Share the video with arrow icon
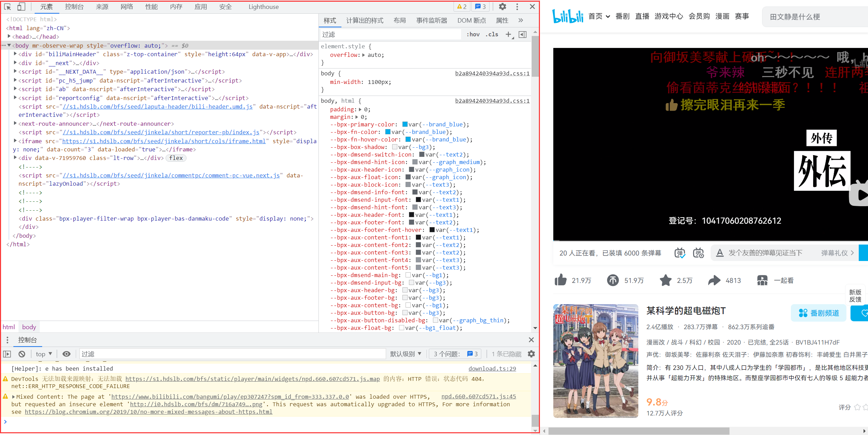This screenshot has width=868, height=435. [714, 280]
